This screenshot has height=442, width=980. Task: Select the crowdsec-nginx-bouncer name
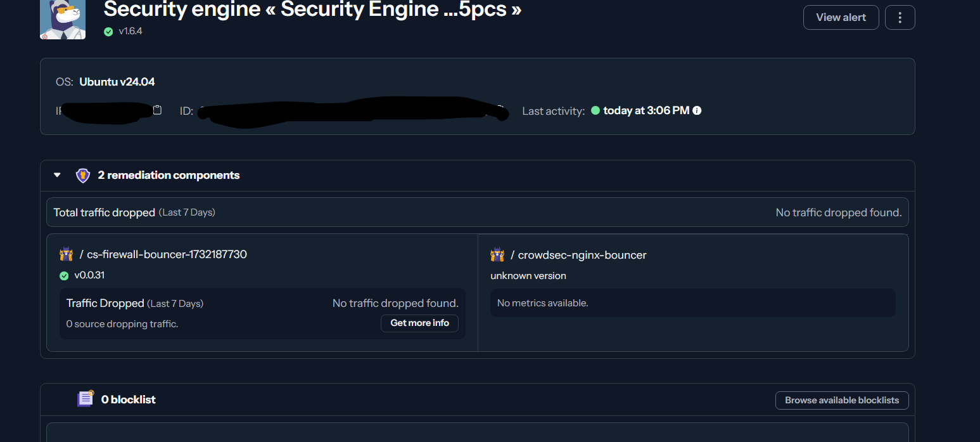pos(582,255)
